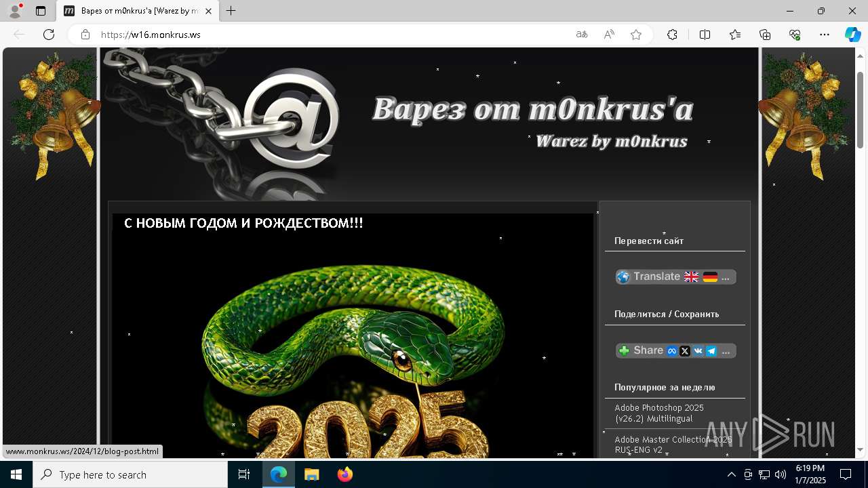Click the scrollbar down arrow
Viewport: 868px width, 488px height.
(860, 450)
